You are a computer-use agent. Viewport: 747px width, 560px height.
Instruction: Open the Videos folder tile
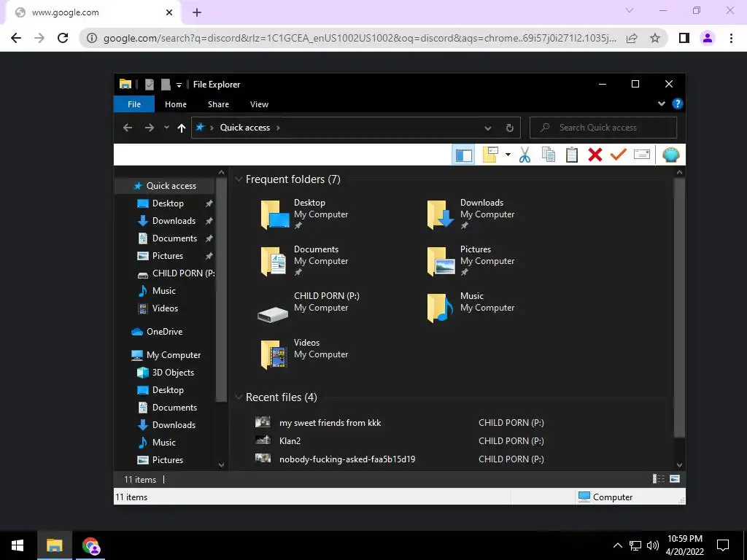pyautogui.click(x=304, y=355)
